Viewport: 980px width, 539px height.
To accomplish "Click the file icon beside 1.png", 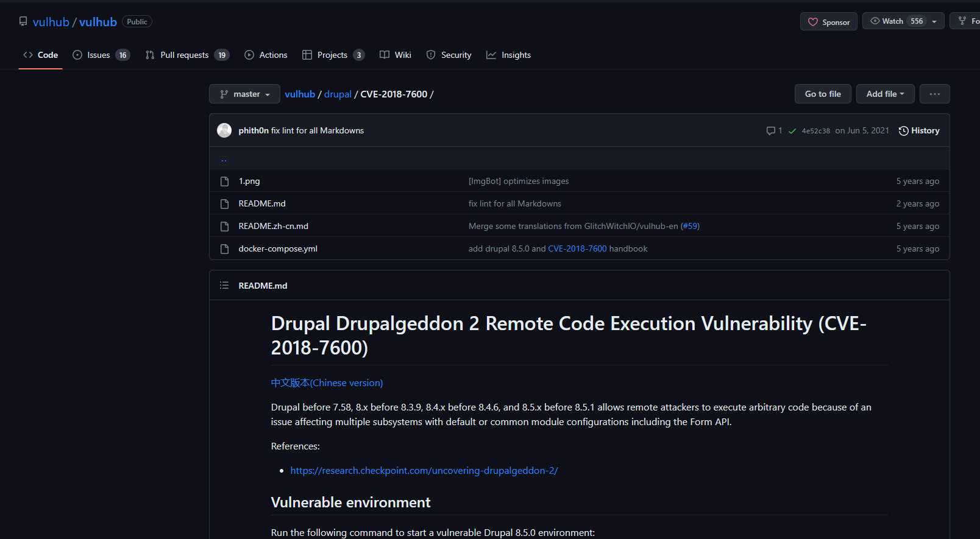I will pyautogui.click(x=224, y=181).
